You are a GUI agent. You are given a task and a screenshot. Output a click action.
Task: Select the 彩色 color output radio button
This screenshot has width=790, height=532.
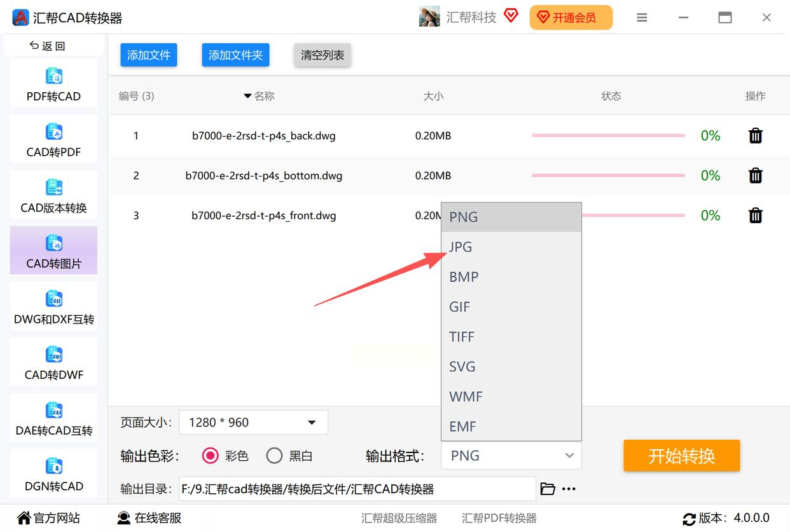210,456
